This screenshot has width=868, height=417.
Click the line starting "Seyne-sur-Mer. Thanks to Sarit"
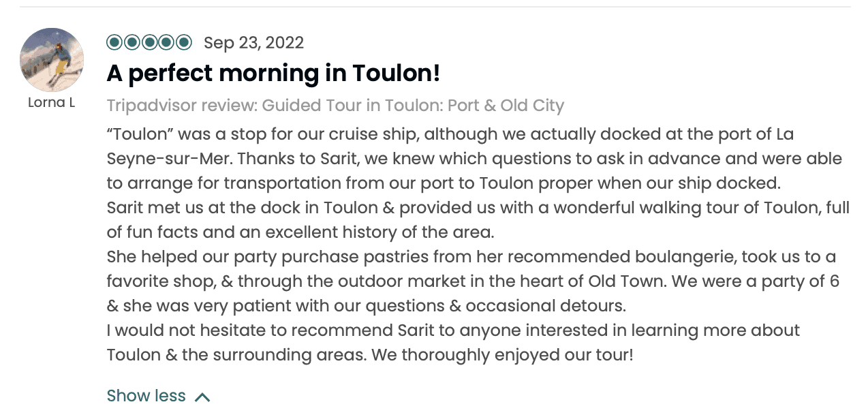[x=474, y=159]
